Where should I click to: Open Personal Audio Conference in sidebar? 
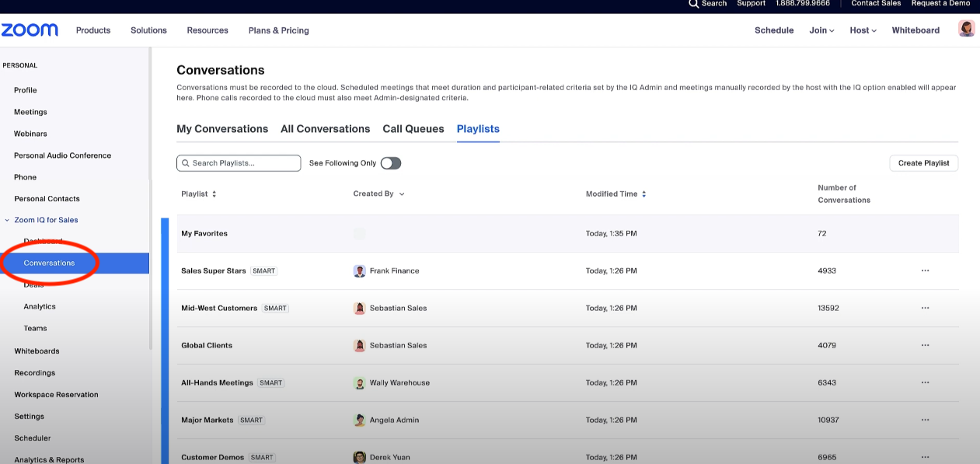click(x=62, y=155)
